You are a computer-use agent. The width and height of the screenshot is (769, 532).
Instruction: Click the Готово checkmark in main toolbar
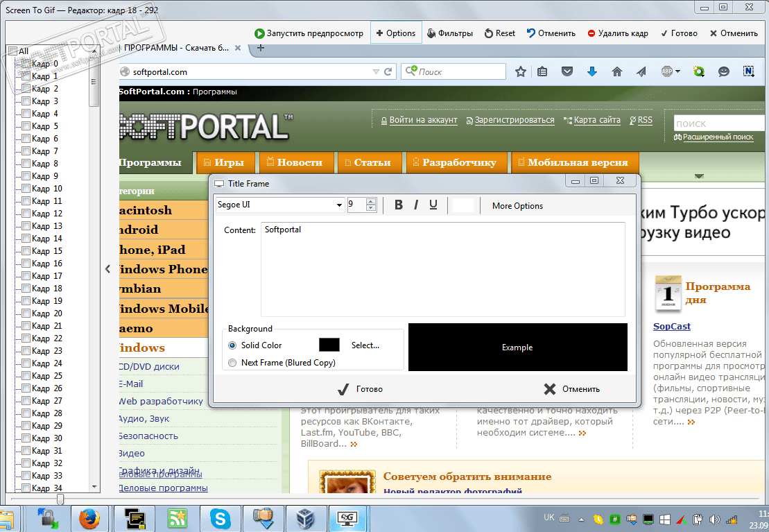tap(679, 33)
